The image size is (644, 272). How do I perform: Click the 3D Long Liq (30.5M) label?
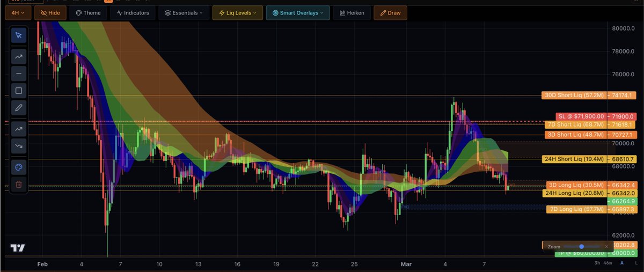pyautogui.click(x=576, y=185)
